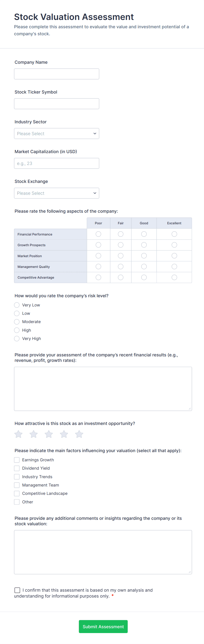Click the additional comments text area
The height and width of the screenshot is (644, 204).
[x=103, y=552]
